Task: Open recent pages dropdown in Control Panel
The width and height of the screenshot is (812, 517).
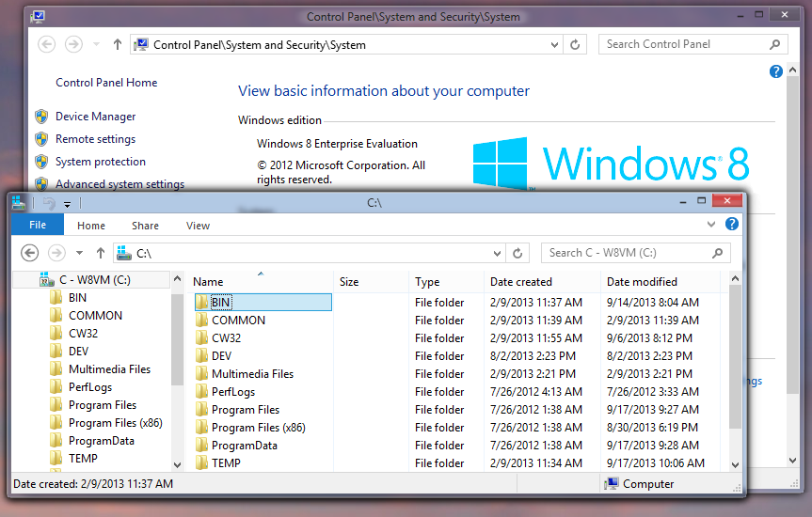Action: pos(96,44)
